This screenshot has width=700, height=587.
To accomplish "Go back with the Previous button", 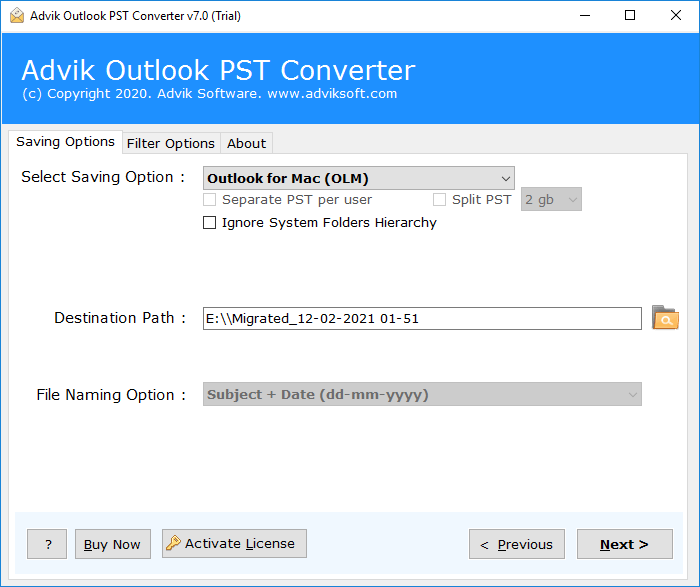I will [x=517, y=544].
